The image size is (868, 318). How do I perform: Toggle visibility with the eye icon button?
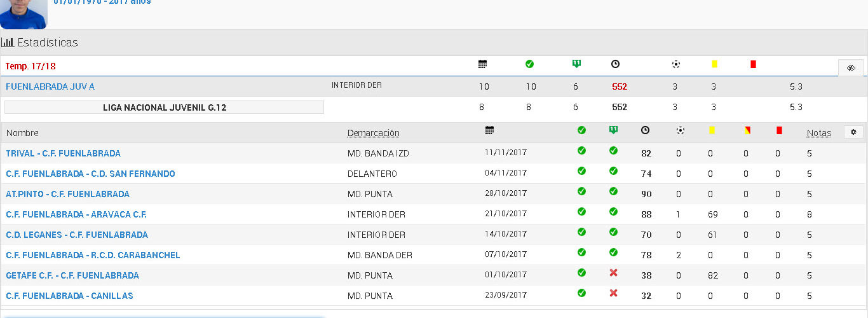click(x=851, y=68)
